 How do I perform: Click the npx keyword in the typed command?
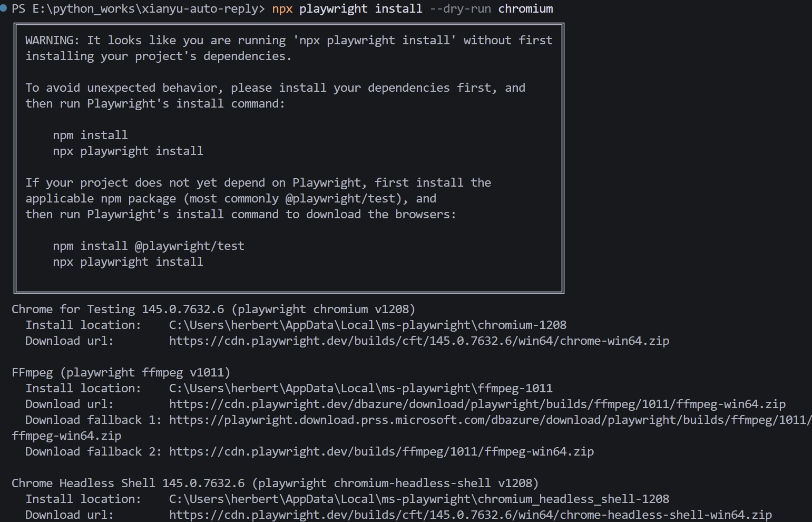tap(282, 9)
